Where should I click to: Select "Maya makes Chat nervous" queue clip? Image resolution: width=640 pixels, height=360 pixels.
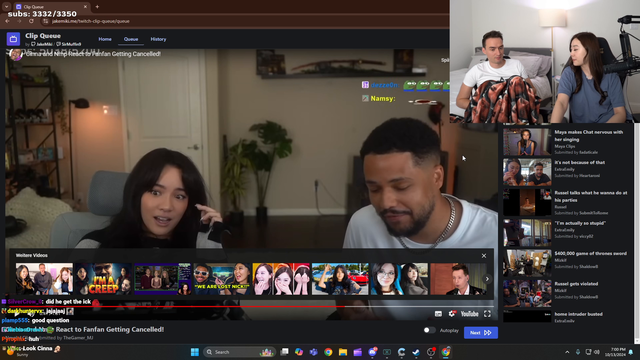pyautogui.click(x=567, y=142)
